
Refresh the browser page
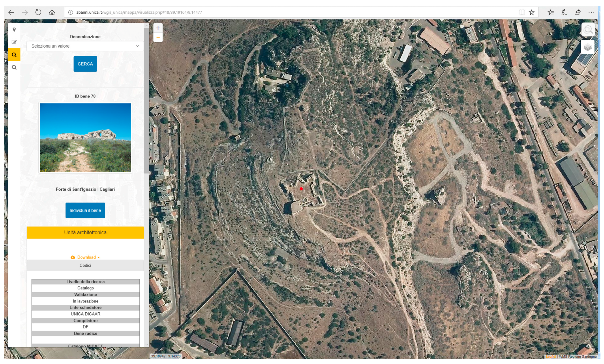coord(38,12)
